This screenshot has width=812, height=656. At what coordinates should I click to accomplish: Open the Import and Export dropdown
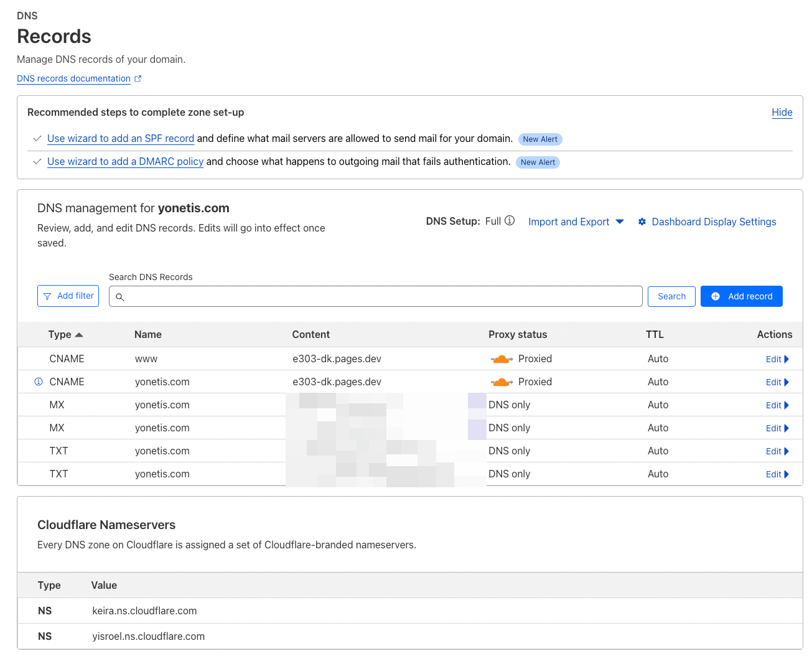click(576, 222)
